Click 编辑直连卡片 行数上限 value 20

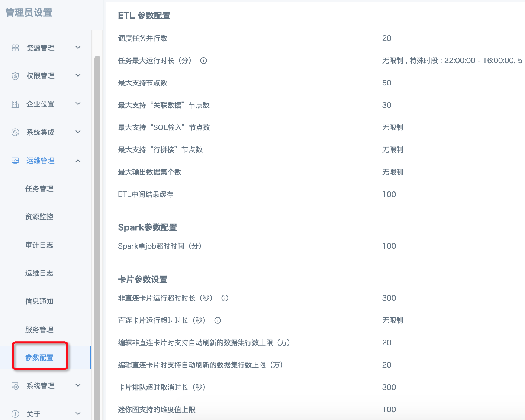tap(387, 365)
